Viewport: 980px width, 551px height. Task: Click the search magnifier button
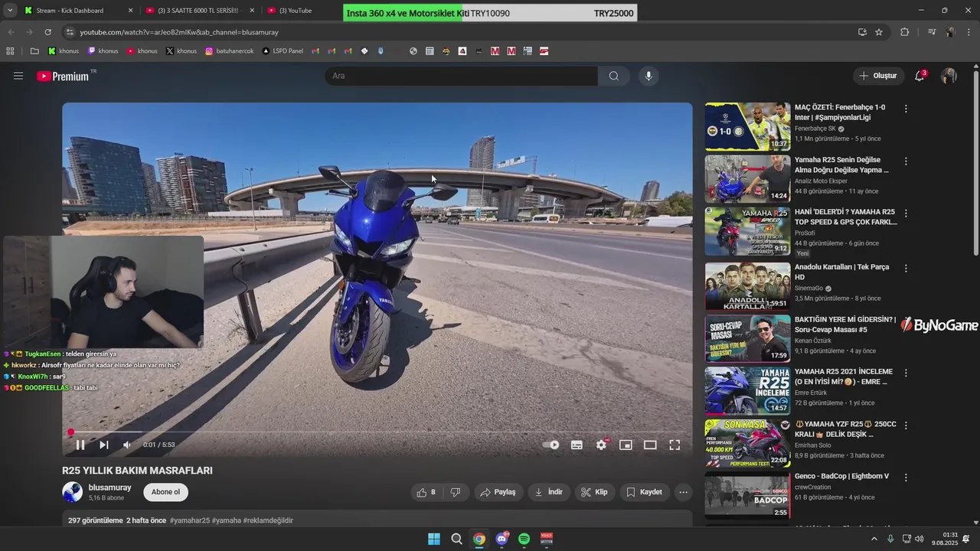click(x=614, y=76)
